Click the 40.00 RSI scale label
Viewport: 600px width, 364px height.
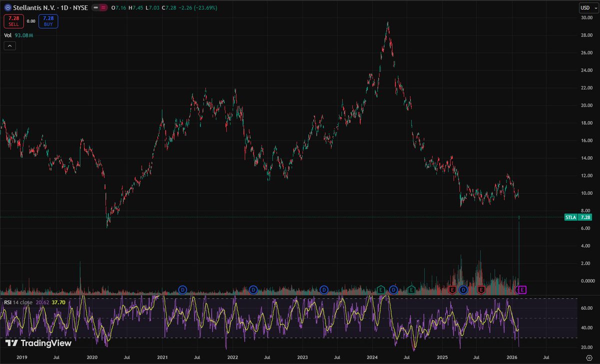click(586, 328)
